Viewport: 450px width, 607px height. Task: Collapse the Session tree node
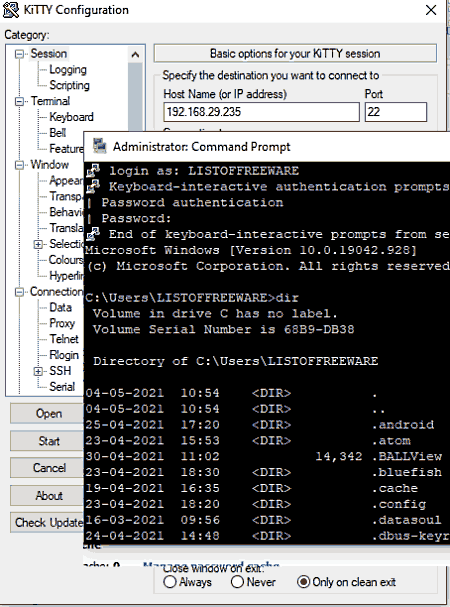tap(19, 54)
